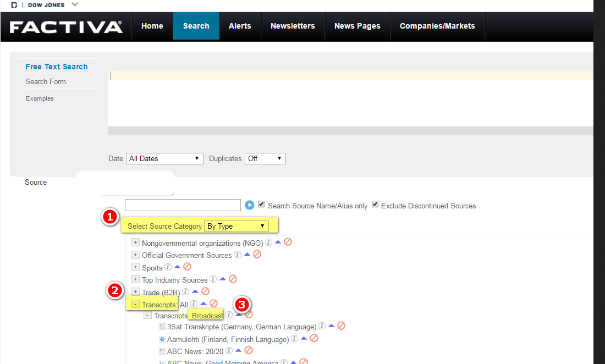Add 3Sat Transkripte with blue triangle
This screenshot has width=605, height=364.
point(332,326)
